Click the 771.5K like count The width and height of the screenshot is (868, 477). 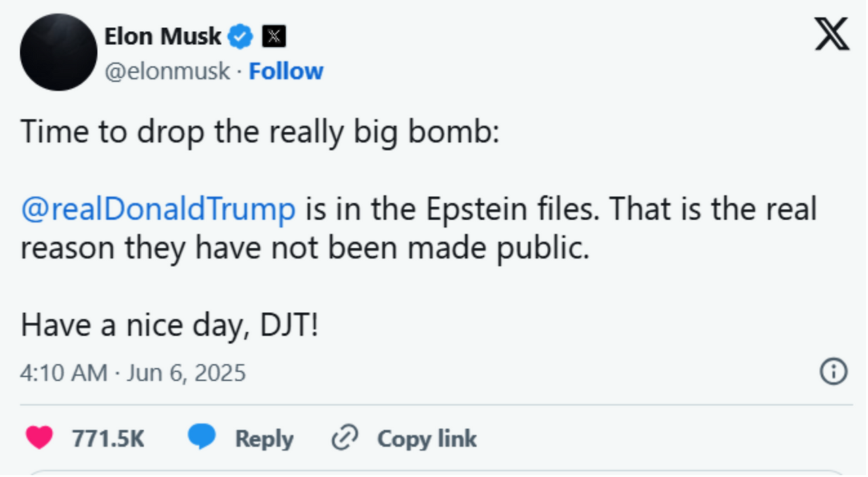(x=108, y=439)
